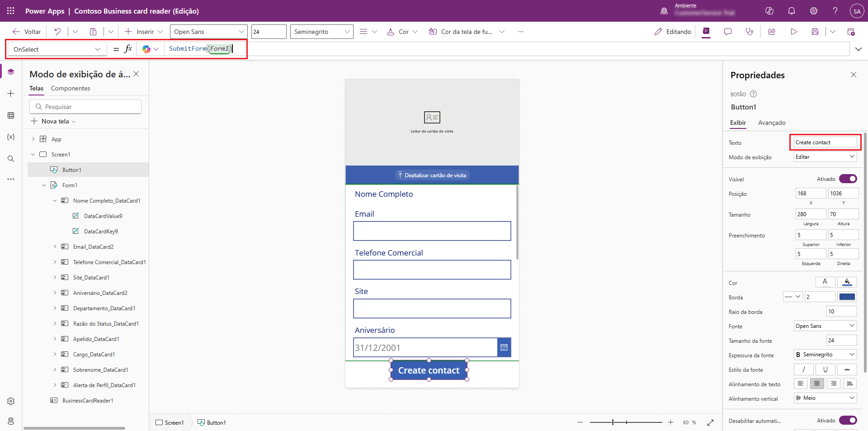
Task: Open the tree view layers icon
Action: coord(11,72)
